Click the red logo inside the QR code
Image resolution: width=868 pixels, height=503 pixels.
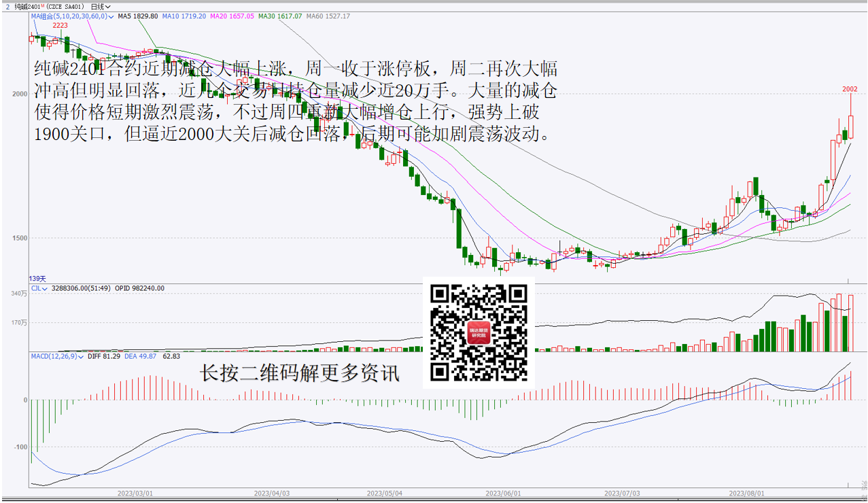(x=479, y=332)
